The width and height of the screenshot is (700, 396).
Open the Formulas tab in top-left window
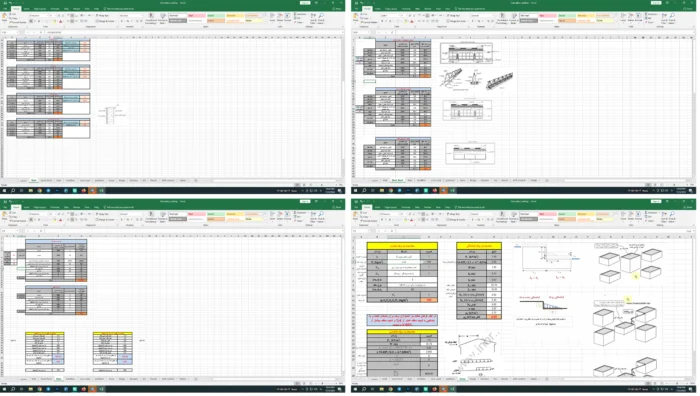click(54, 8)
